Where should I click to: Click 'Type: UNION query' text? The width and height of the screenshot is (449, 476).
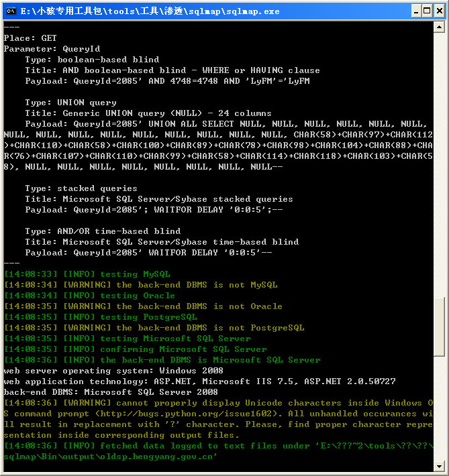point(71,103)
